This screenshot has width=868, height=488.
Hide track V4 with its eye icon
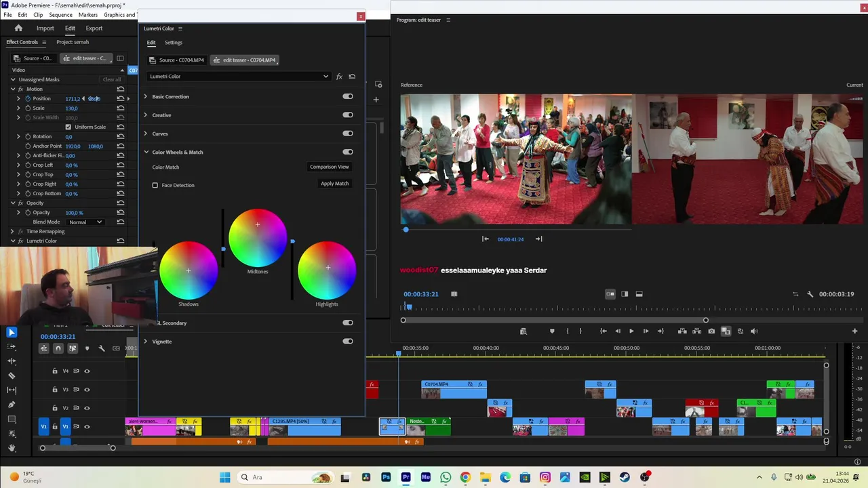(x=87, y=371)
